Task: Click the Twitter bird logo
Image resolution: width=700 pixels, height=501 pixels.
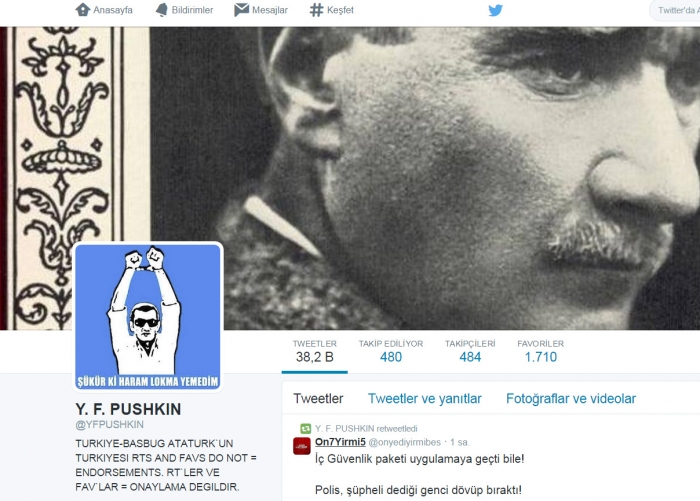Action: coord(495,10)
